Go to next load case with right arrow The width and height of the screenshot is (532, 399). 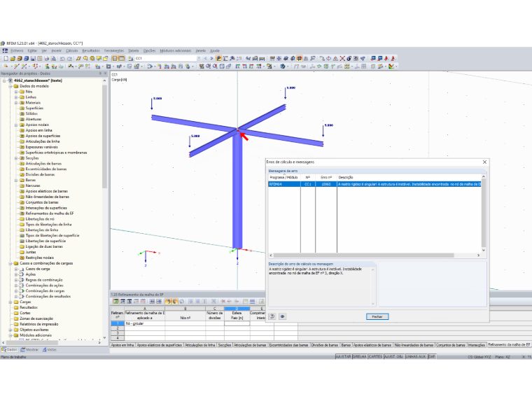tap(211, 58)
